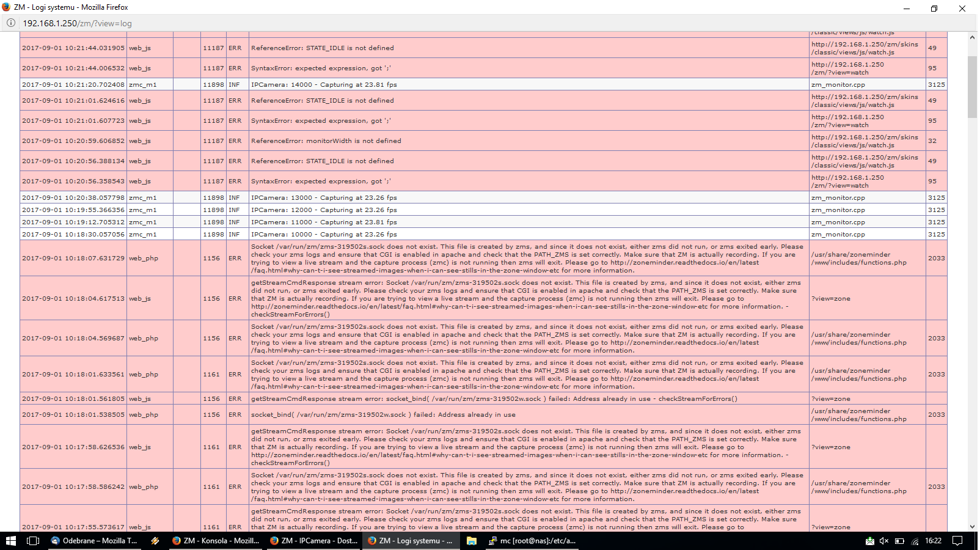Viewport: 980px width, 550px height.
Task: Click timestamp 2017-09-01 10:21:20.702408
Action: [73, 84]
